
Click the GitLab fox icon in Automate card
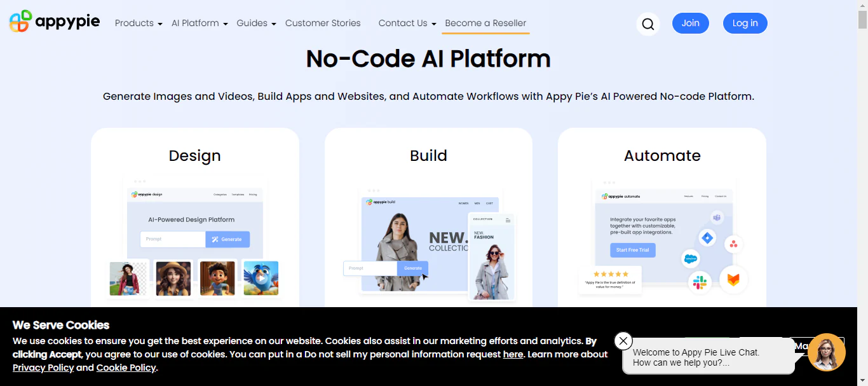click(x=733, y=280)
